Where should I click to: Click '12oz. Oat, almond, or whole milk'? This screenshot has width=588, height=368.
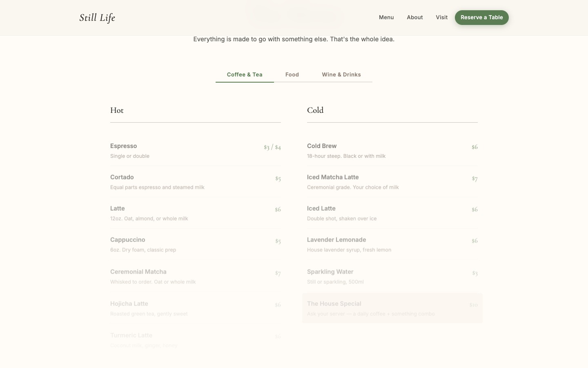(x=149, y=219)
